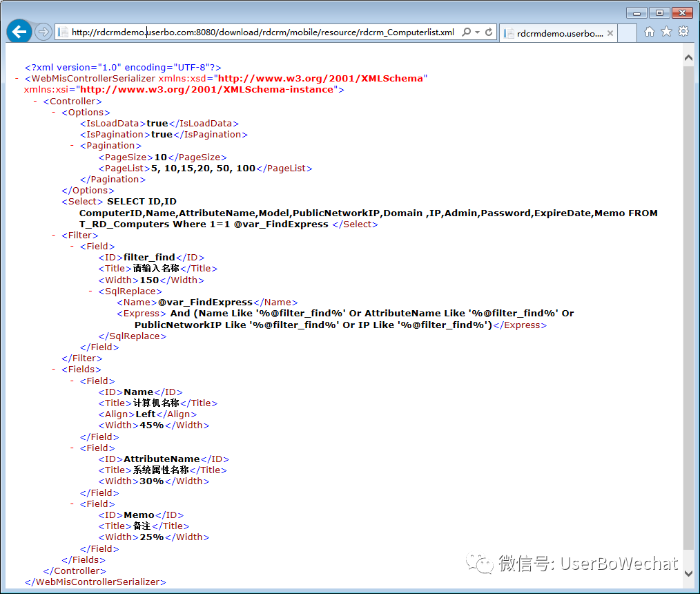Viewport: 700px width, 594px height.
Task: Open a new blank tab
Action: (x=628, y=33)
